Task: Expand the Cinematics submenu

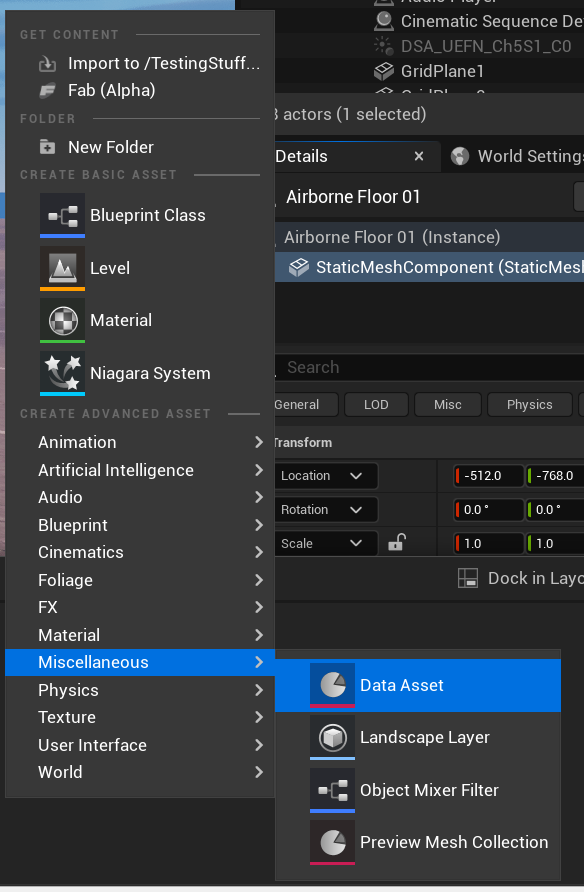Action: [140, 552]
